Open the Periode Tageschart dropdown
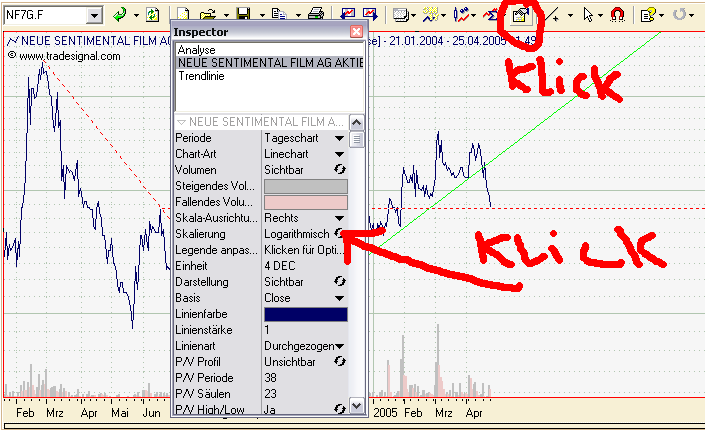 [x=339, y=138]
